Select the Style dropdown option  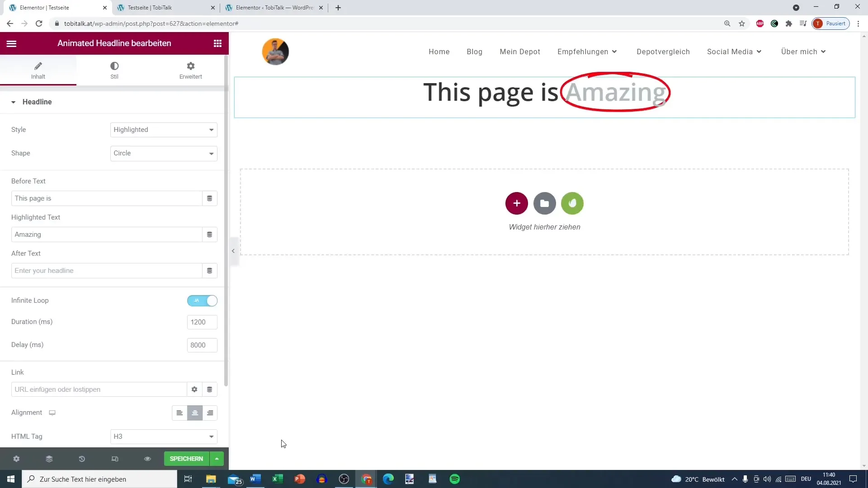pyautogui.click(x=164, y=129)
